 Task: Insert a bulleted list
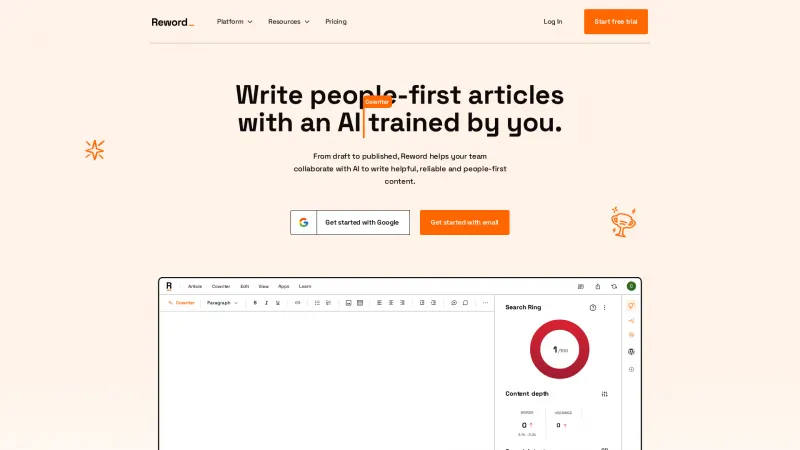coord(317,303)
